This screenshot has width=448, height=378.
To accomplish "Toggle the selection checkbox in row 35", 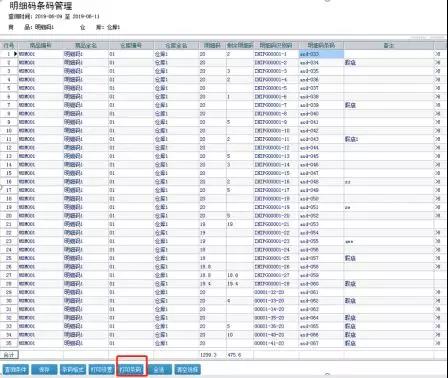I will [x=438, y=343].
